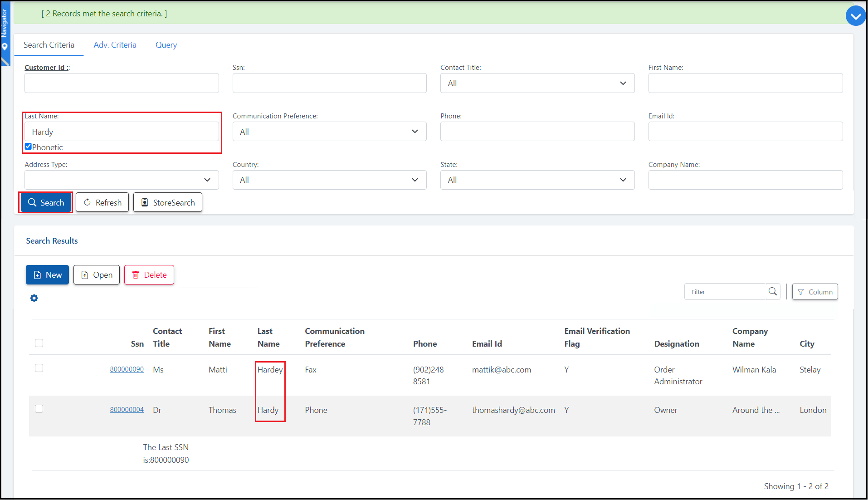Click the New record button
The height and width of the screenshot is (500, 868).
(47, 275)
